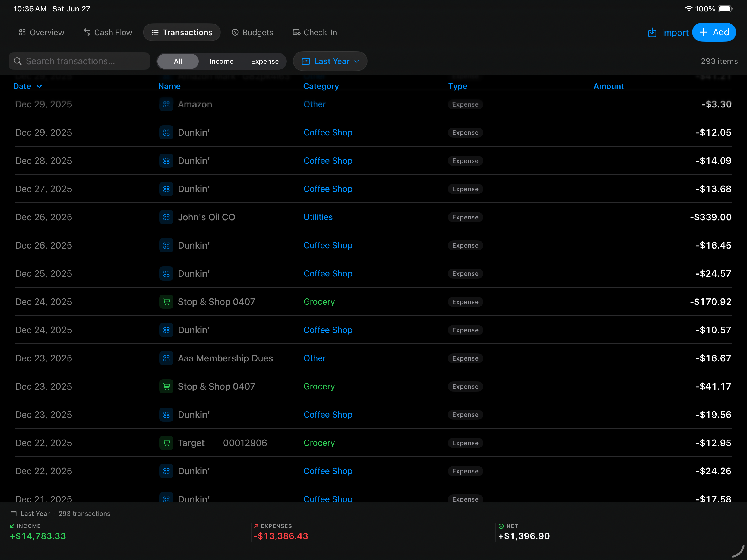Focus the Search transactions field
The image size is (747, 560).
[79, 61]
